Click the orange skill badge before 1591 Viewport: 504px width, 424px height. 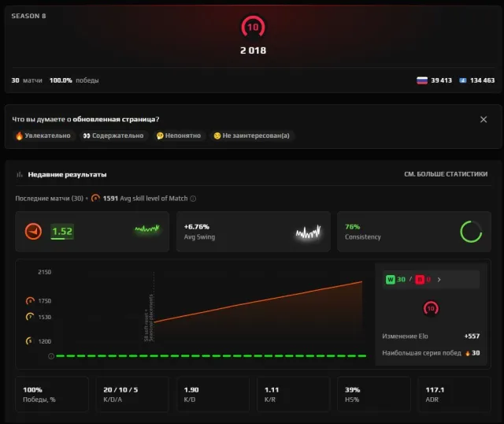[x=95, y=198]
